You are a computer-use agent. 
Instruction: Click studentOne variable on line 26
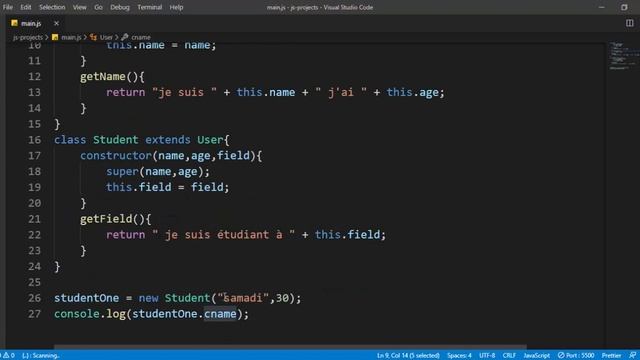87,298
